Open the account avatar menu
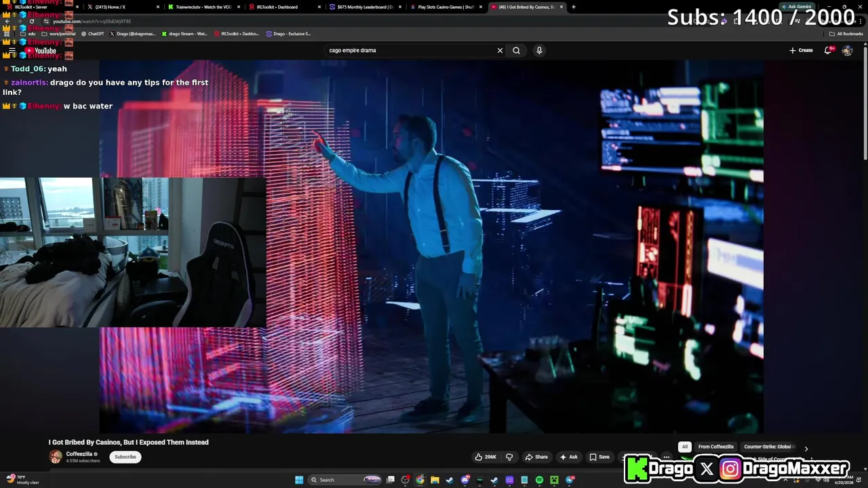868x488 pixels. (847, 50)
